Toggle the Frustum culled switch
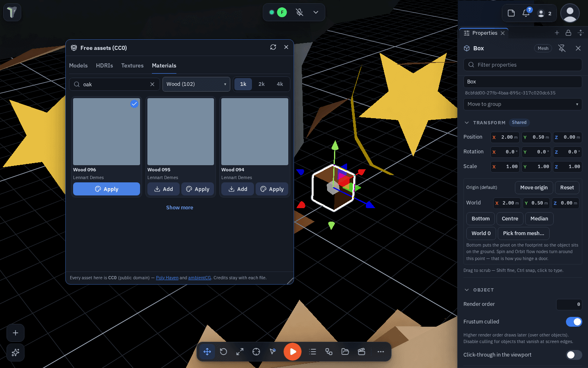Screen dimensions: 588x368 574,322
